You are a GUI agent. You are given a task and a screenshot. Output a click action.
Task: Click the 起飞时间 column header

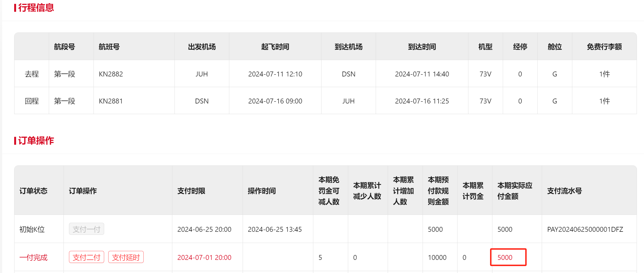275,47
